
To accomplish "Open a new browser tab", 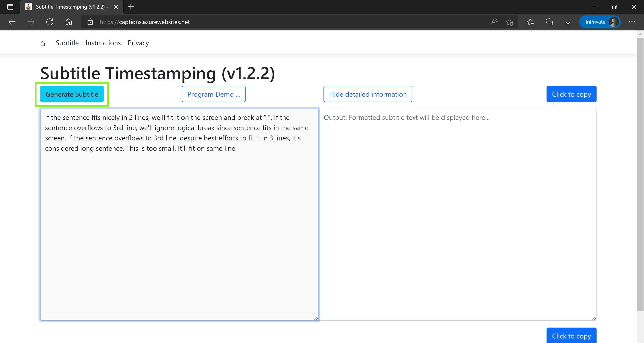I will coord(131,7).
